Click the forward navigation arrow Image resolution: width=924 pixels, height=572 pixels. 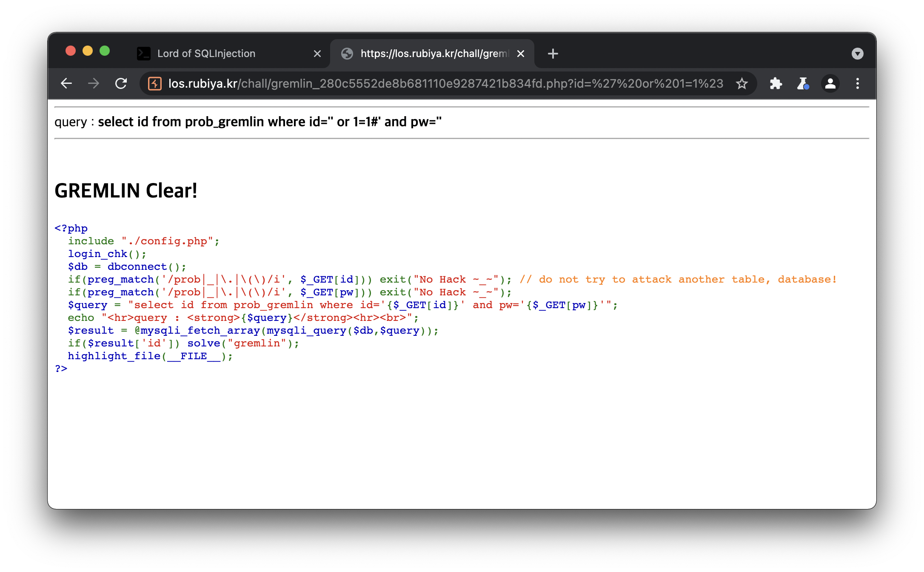pos(94,83)
